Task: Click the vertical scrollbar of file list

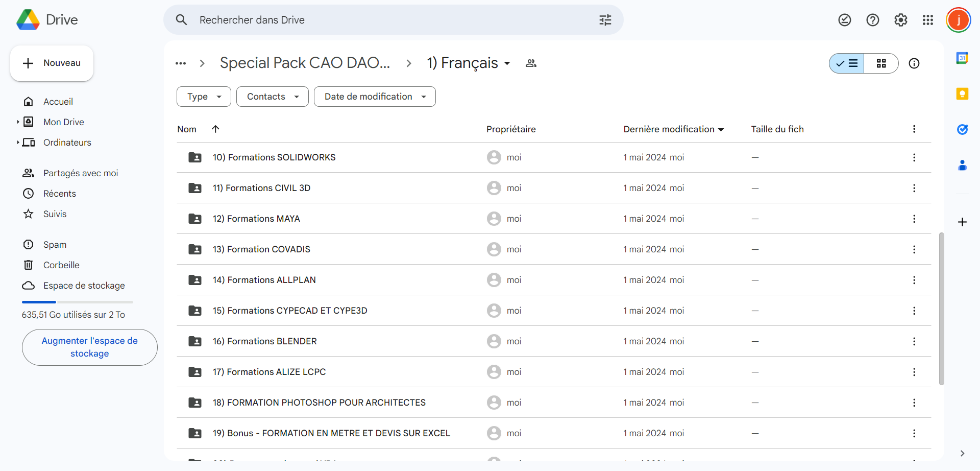Action: [942, 309]
